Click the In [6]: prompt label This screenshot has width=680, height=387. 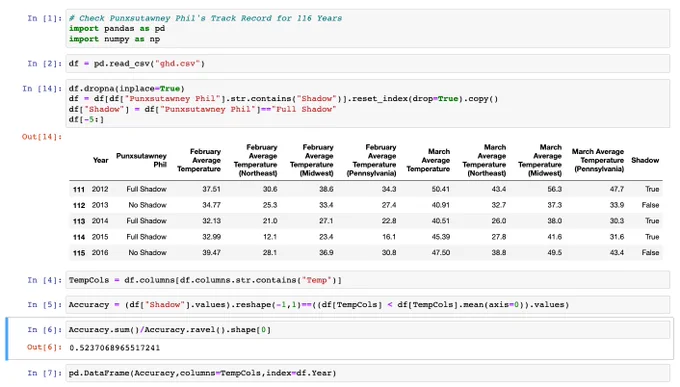tap(44, 330)
